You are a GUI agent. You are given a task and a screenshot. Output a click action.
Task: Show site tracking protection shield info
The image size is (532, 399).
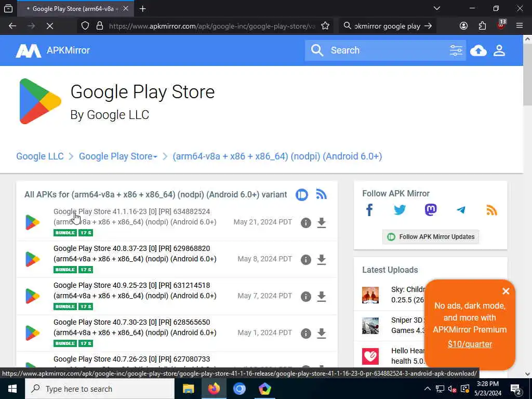tap(85, 26)
